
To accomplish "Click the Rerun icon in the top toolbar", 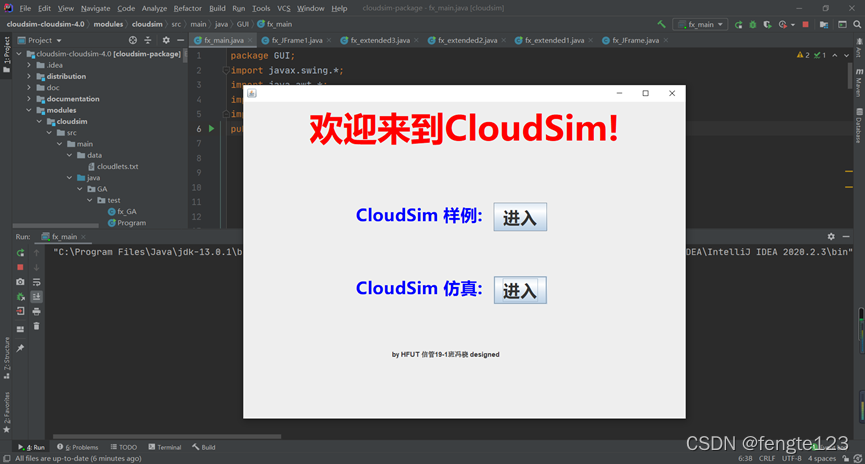I will click(739, 24).
